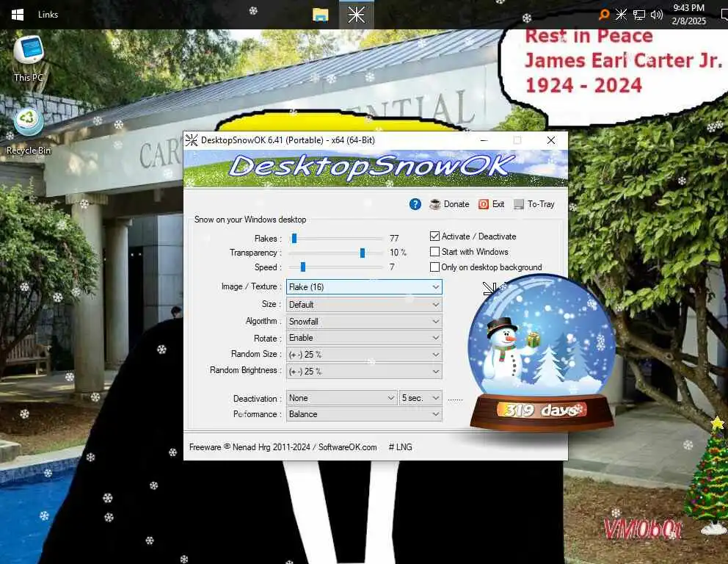Image resolution: width=728 pixels, height=564 pixels.
Task: Click the Speed slider handle
Action: pos(302,267)
